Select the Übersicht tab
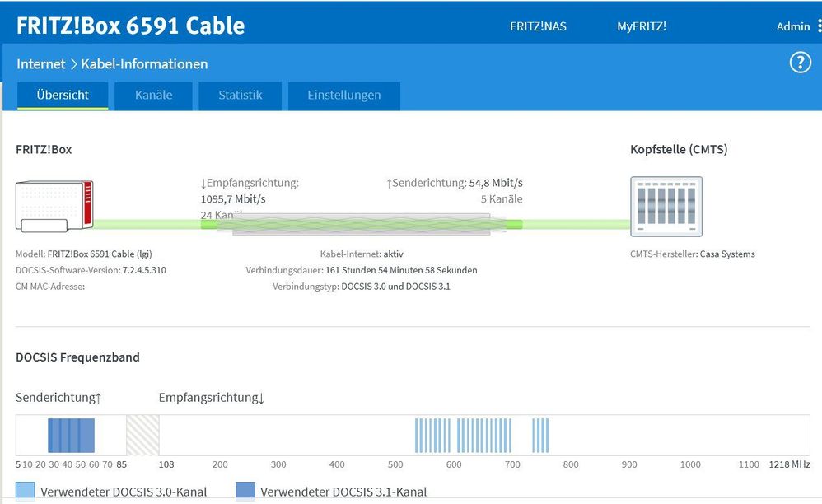 [x=63, y=95]
